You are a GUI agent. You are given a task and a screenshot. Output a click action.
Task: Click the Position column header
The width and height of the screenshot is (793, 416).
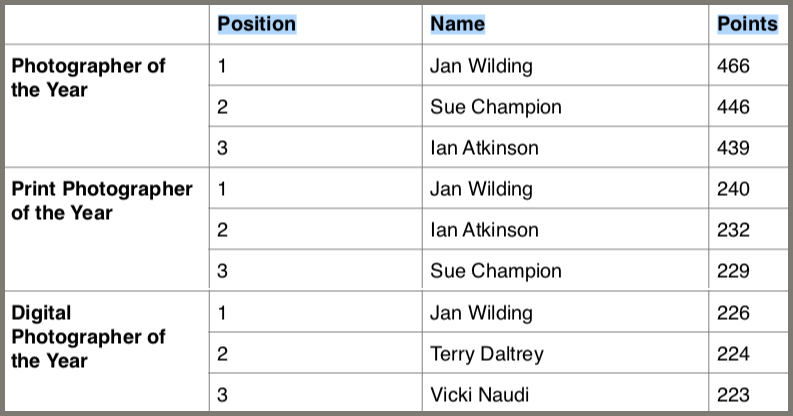coord(257,24)
